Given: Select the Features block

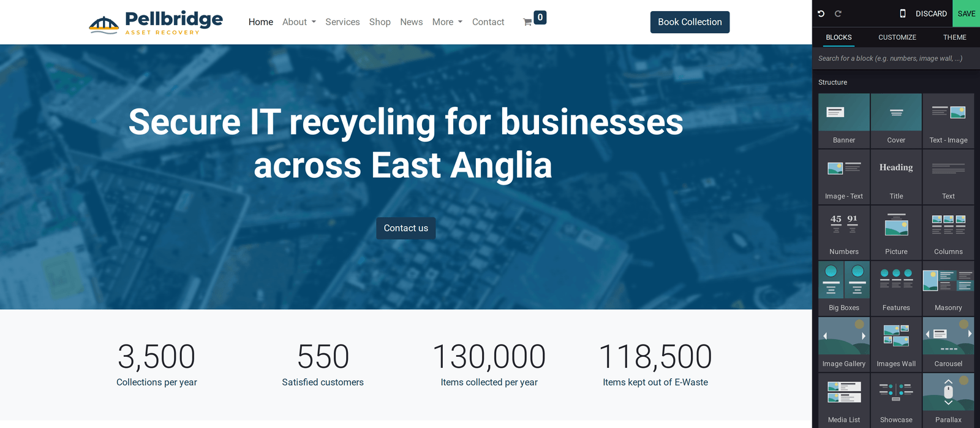Looking at the screenshot, I should [x=896, y=288].
